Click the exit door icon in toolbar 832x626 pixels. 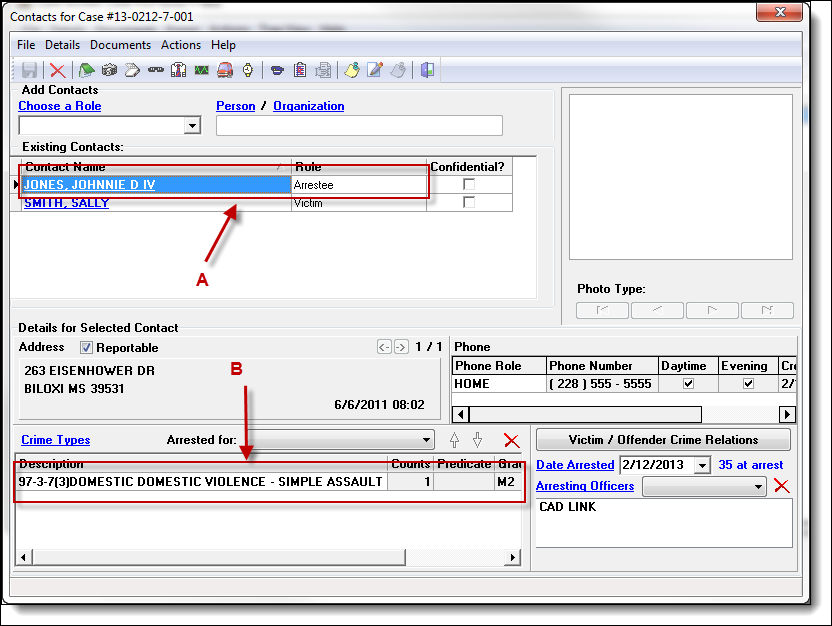tap(427, 70)
